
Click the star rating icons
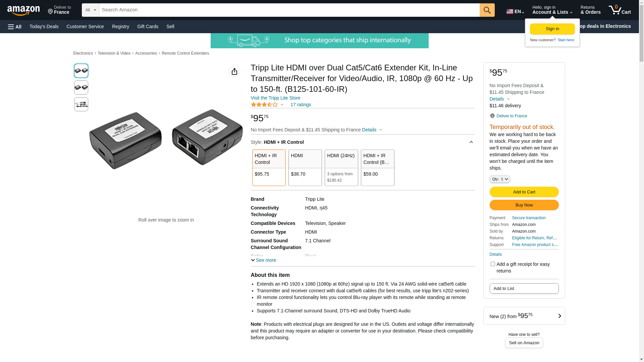point(264,105)
